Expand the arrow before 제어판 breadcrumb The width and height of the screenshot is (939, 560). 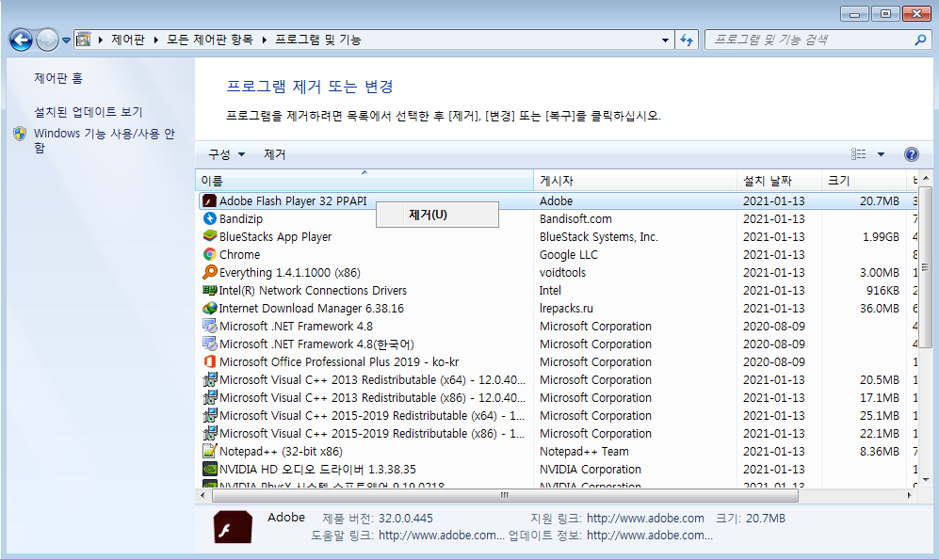point(101,40)
